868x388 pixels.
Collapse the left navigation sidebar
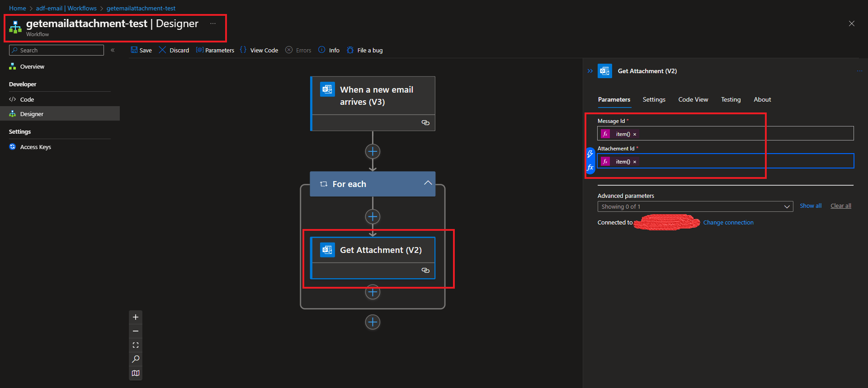pyautogui.click(x=113, y=50)
